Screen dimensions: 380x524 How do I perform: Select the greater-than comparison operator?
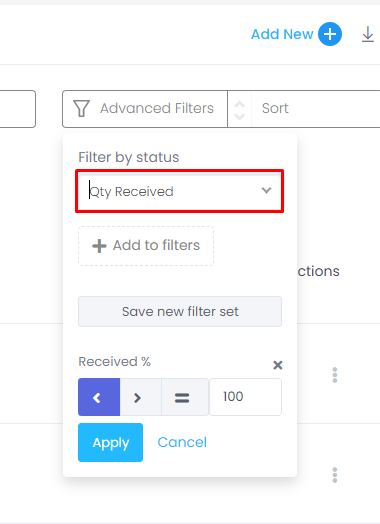[x=141, y=397]
